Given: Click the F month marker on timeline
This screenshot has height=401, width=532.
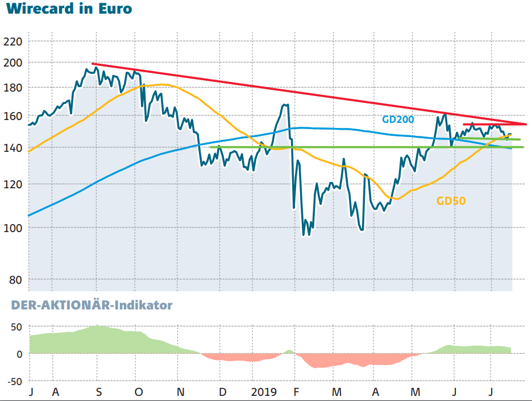Looking at the screenshot, I should (x=296, y=392).
